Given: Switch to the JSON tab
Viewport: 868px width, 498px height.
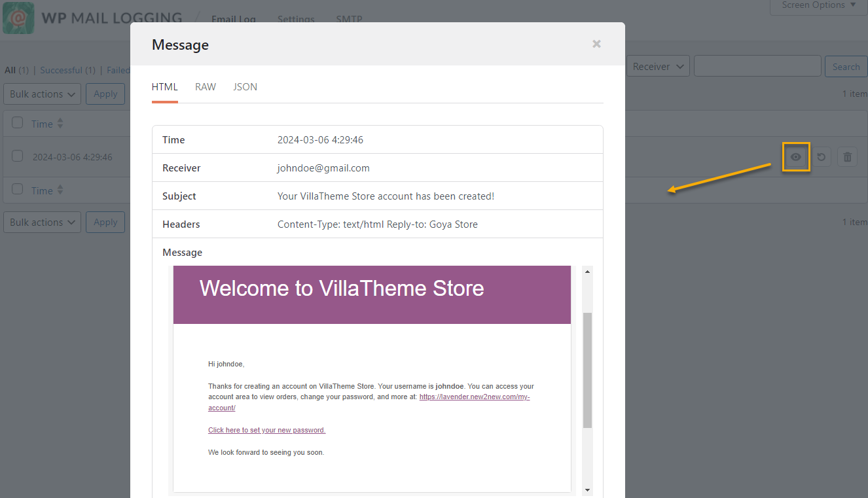Looking at the screenshot, I should point(245,87).
